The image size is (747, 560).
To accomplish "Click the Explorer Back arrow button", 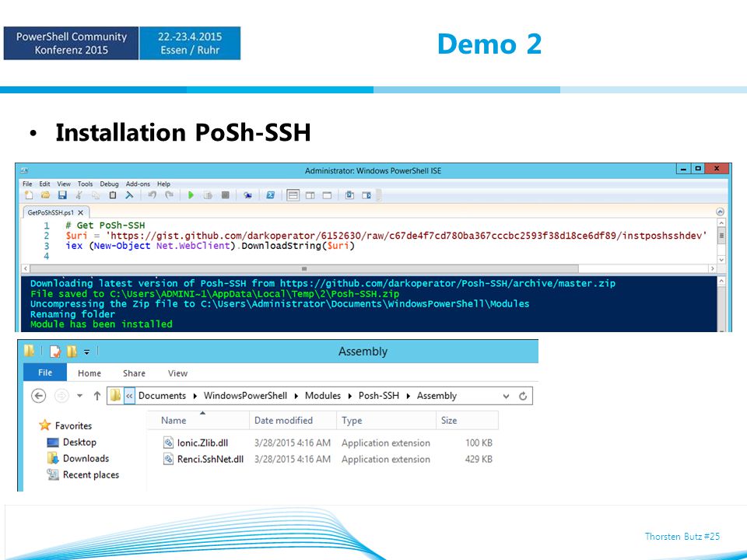I will pos(39,396).
